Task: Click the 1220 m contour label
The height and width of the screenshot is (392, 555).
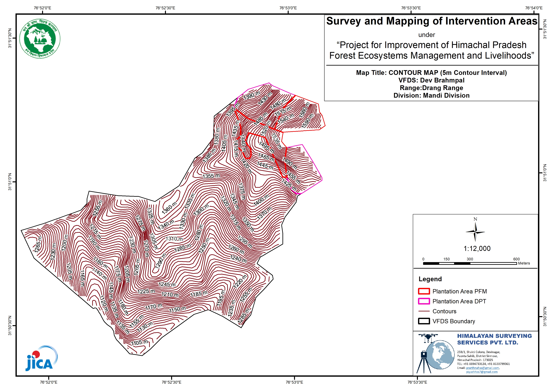Action: click(240, 281)
